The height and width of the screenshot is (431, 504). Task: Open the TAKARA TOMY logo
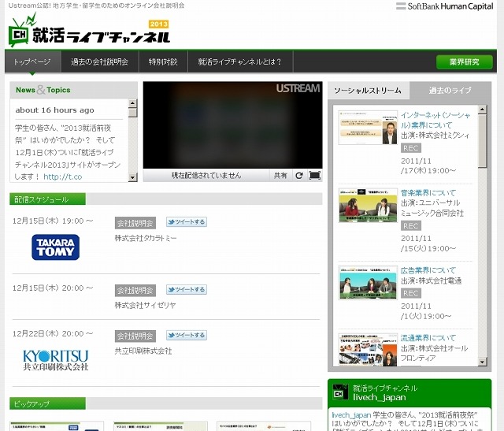click(x=56, y=247)
